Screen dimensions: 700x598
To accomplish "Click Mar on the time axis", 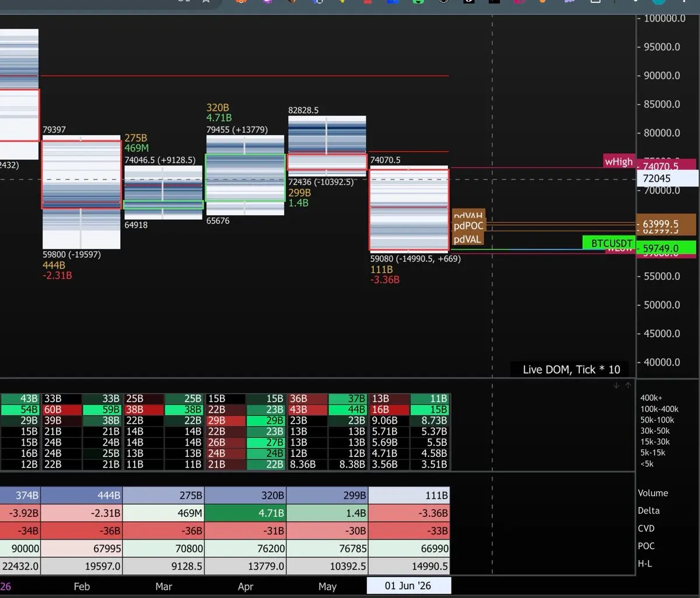I will [x=164, y=586].
